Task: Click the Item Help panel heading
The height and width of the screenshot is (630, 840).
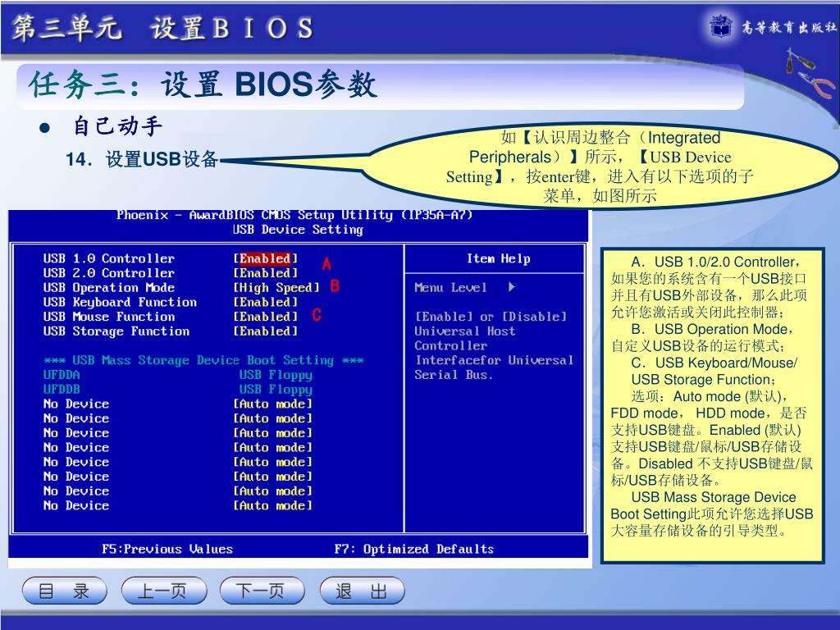Action: [498, 258]
